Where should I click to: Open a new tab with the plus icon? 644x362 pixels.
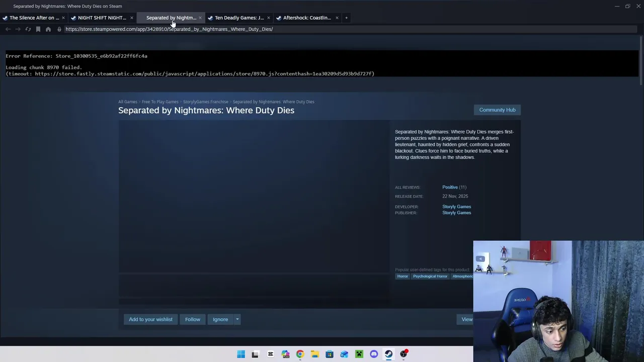pos(346,18)
